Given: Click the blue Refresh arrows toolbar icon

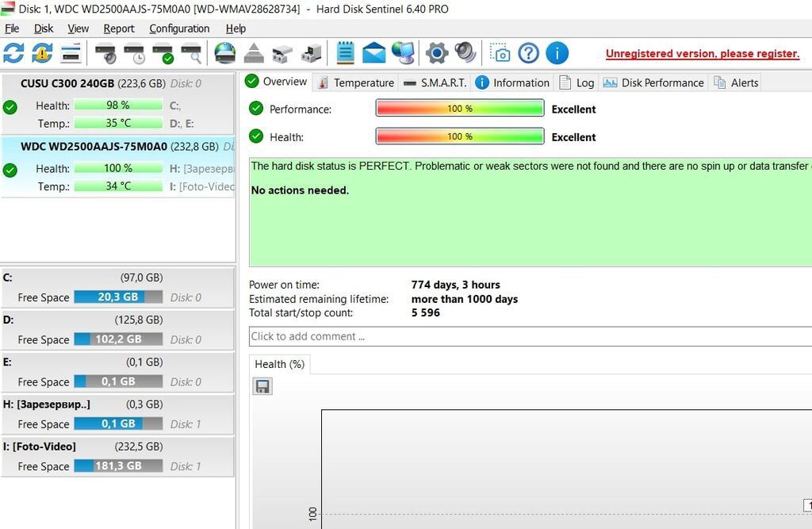Looking at the screenshot, I should (x=13, y=53).
